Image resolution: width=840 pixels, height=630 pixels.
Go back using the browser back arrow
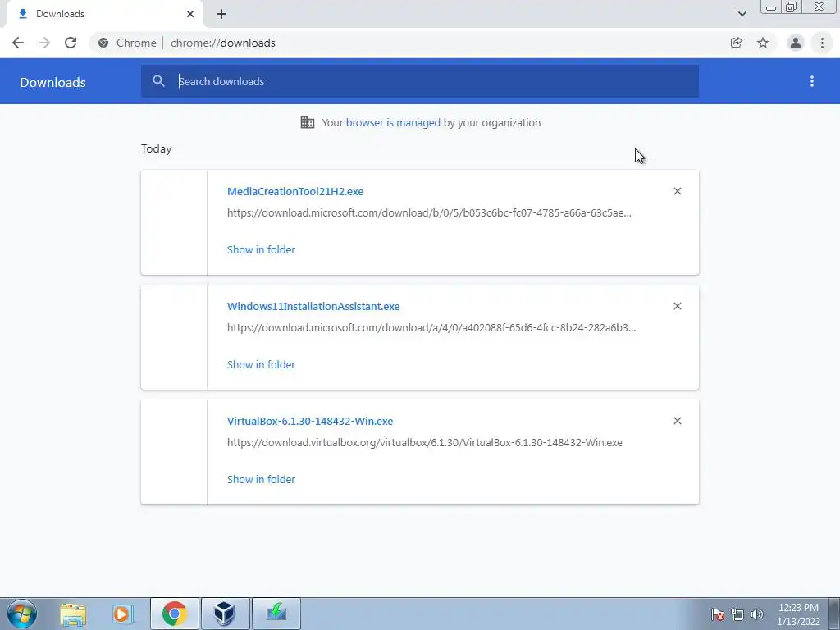coord(18,43)
